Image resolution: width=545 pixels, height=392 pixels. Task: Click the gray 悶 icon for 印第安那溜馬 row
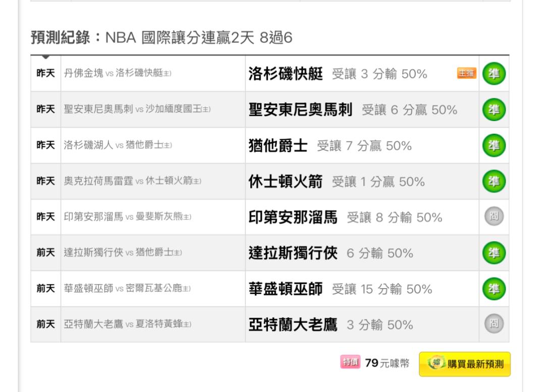(494, 216)
